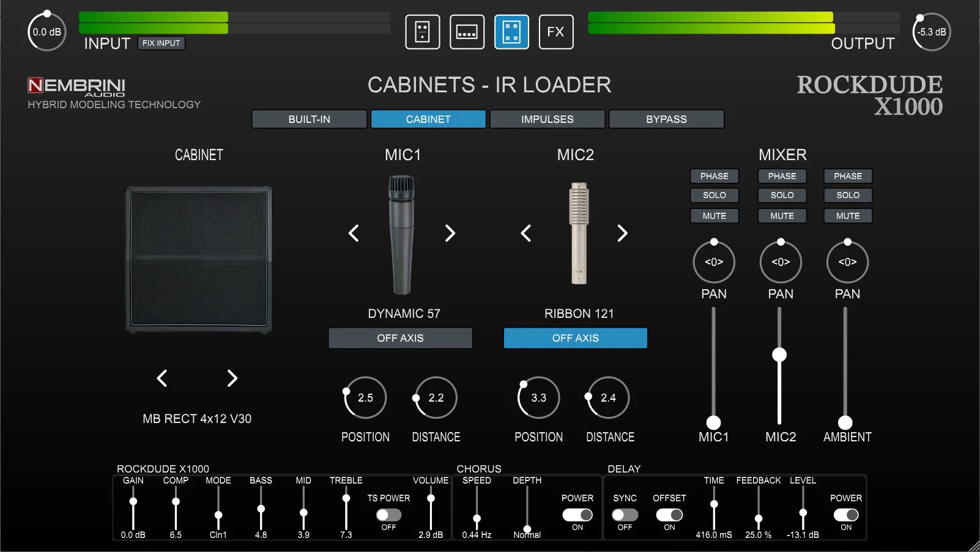Viewport: 980px width, 552px height.
Task: Select next microphone for MIC2
Action: pos(622,233)
